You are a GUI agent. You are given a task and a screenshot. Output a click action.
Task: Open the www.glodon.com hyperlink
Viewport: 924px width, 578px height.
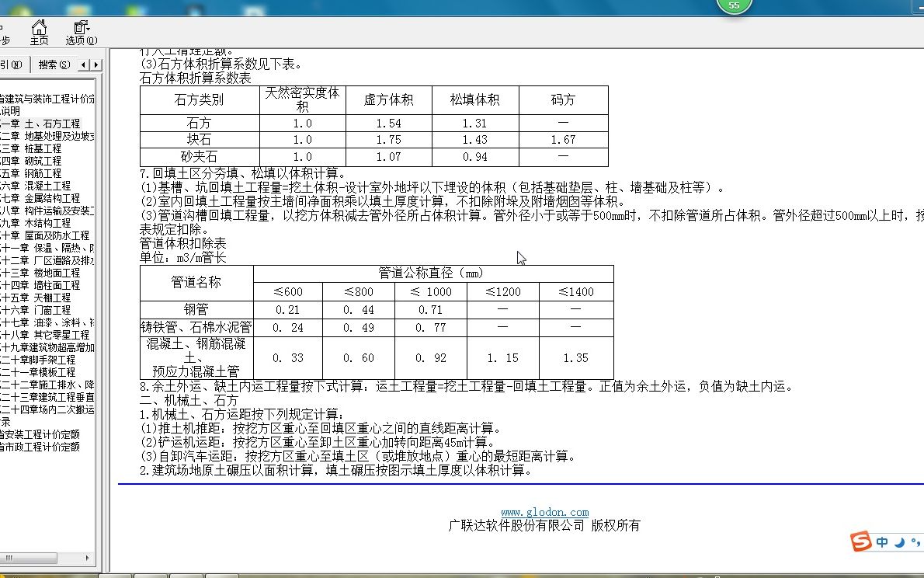click(x=547, y=512)
